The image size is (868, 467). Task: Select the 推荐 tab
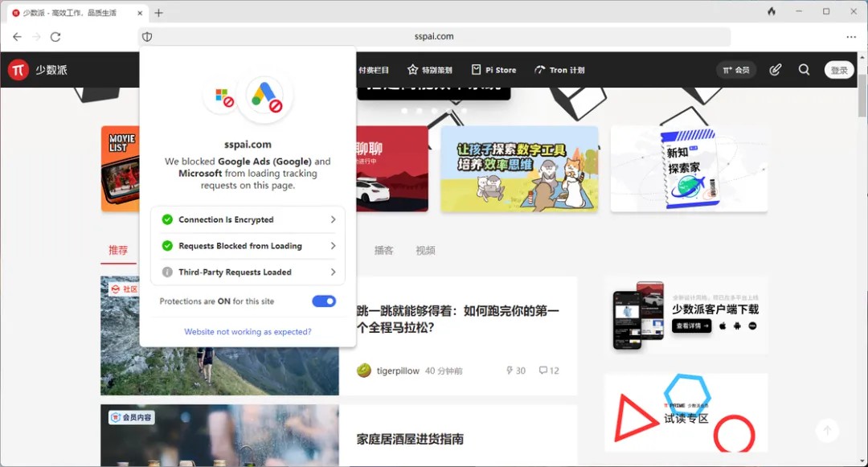(x=118, y=250)
